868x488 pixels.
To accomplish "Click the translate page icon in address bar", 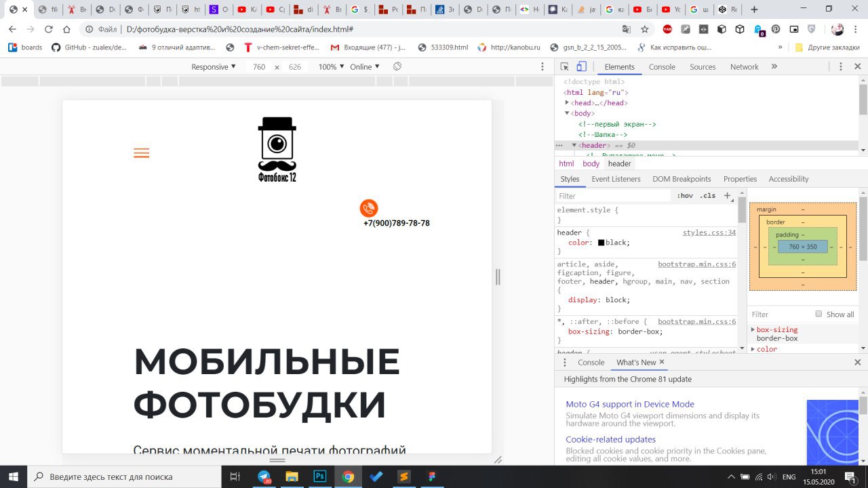I will coord(627,29).
